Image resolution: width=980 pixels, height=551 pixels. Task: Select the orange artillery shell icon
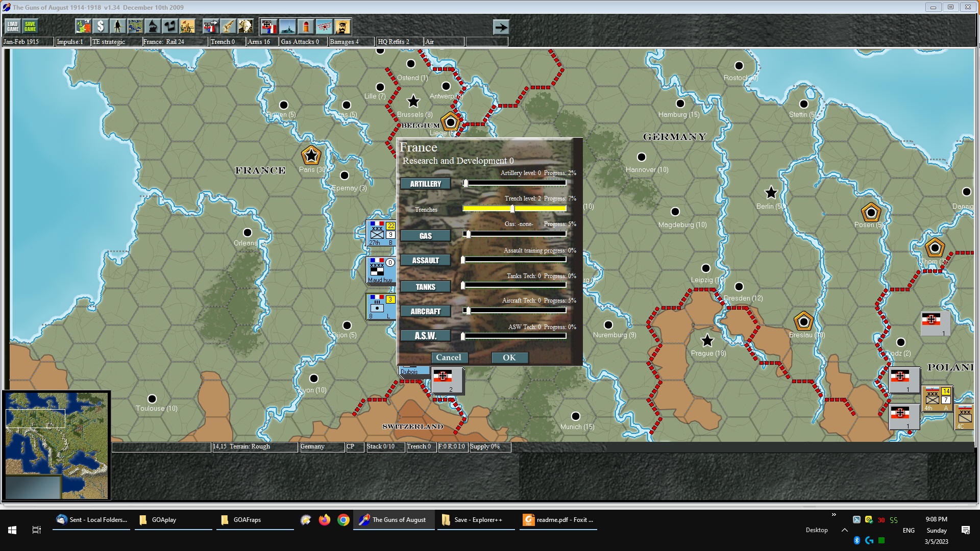click(306, 27)
